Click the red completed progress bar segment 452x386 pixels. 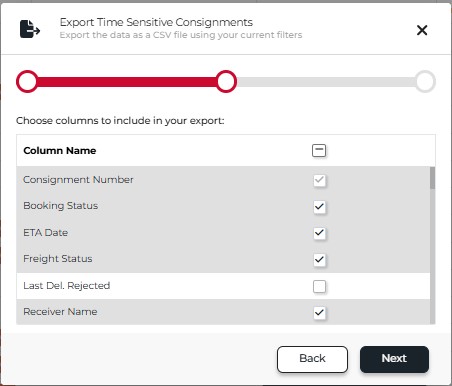pos(127,82)
